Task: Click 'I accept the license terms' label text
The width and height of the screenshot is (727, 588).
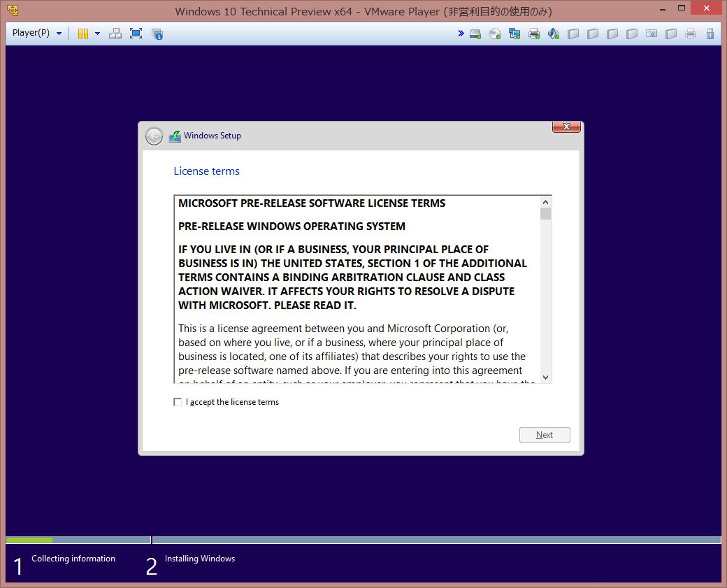Action: [232, 402]
